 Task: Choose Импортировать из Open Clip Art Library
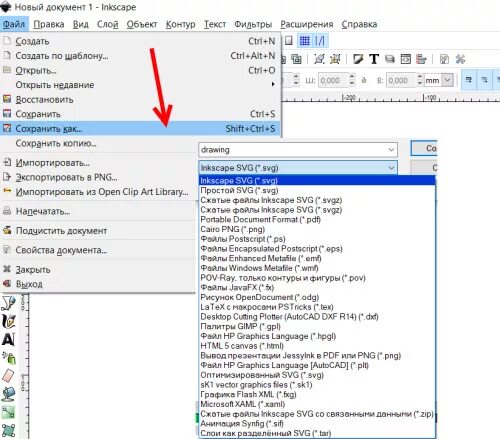pyautogui.click(x=98, y=192)
